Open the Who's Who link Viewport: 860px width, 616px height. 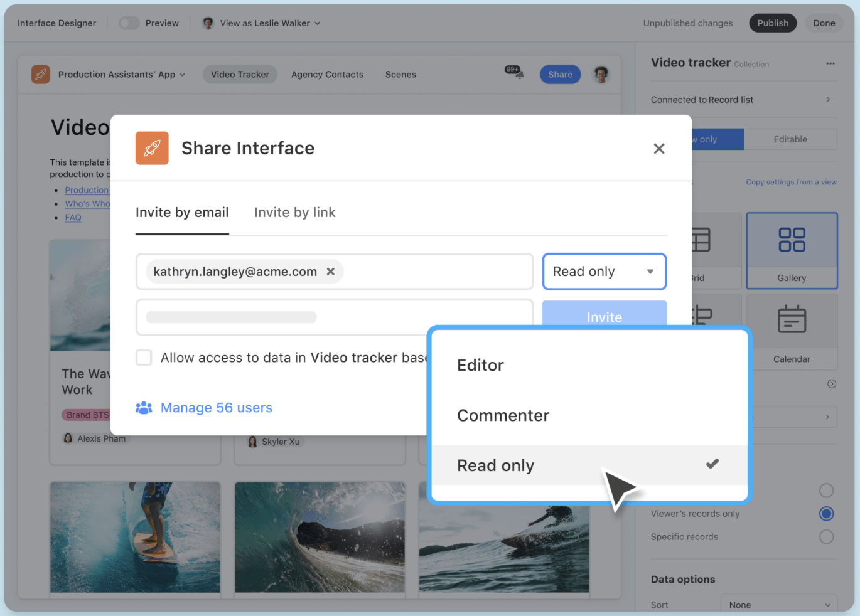tap(87, 204)
